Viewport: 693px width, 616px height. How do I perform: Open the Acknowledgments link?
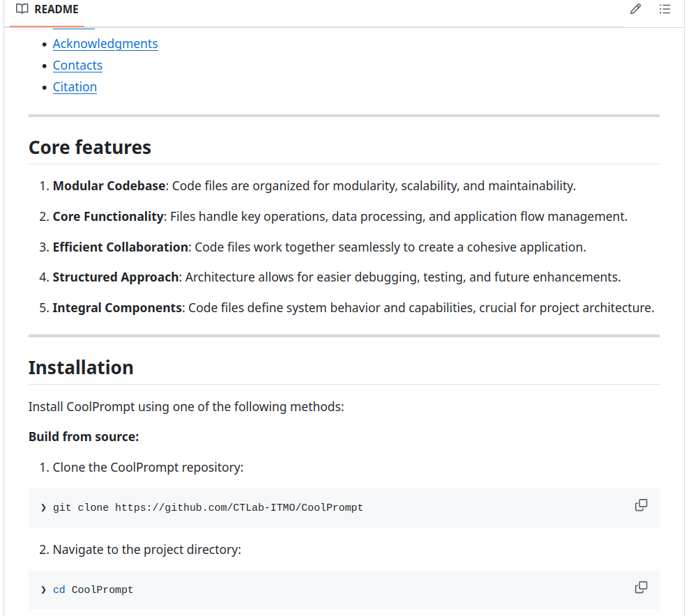(x=105, y=44)
